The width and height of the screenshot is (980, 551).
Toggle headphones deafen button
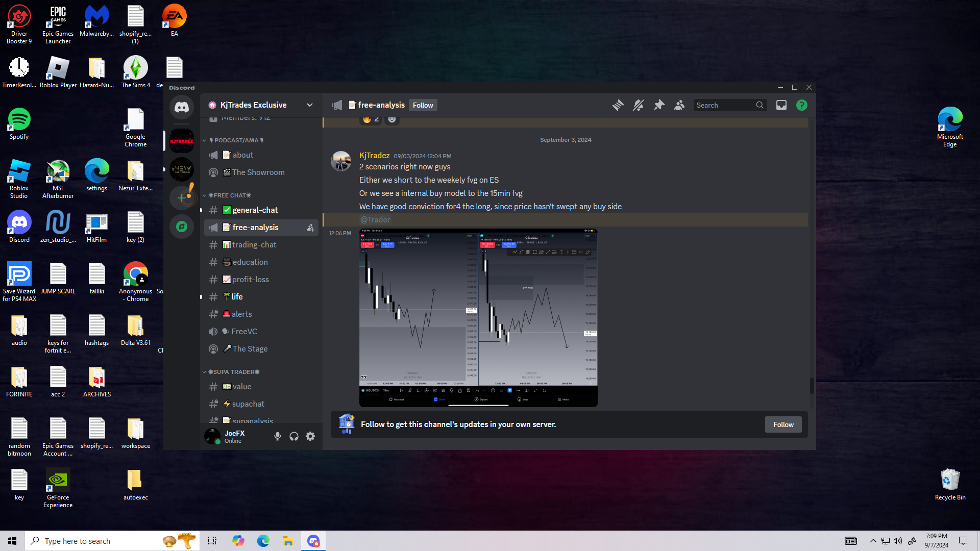(x=294, y=436)
